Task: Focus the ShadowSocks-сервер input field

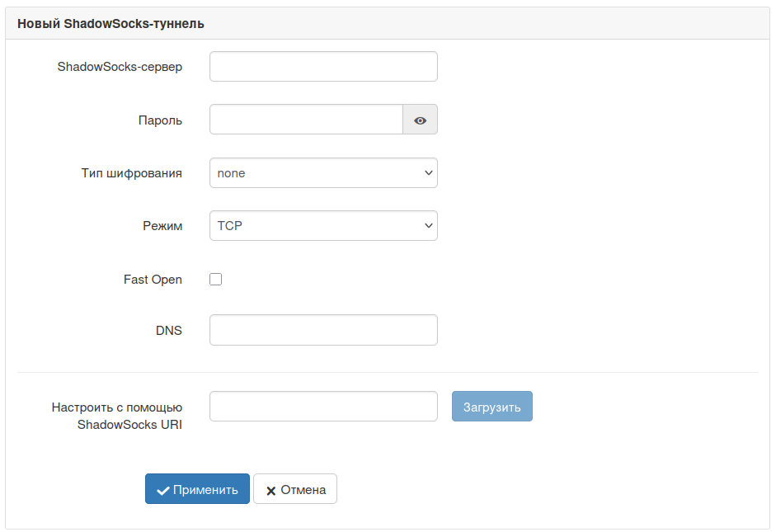Action: pos(323,67)
